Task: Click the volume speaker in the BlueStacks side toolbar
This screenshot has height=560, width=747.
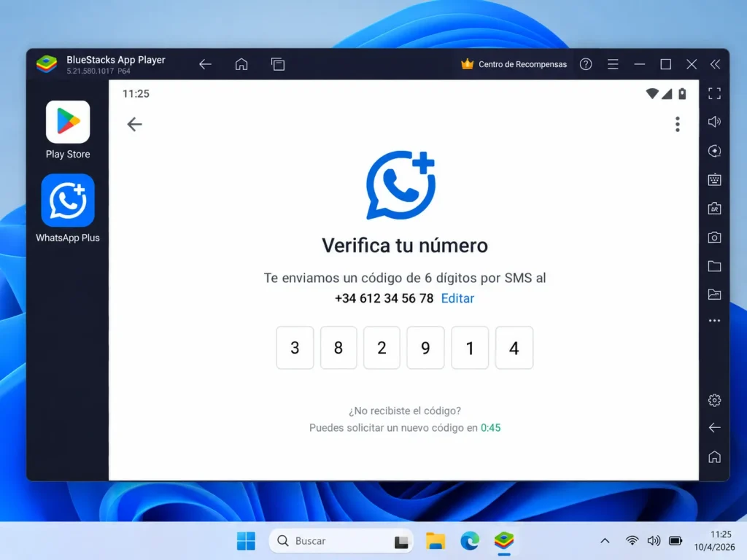Action: point(714,122)
